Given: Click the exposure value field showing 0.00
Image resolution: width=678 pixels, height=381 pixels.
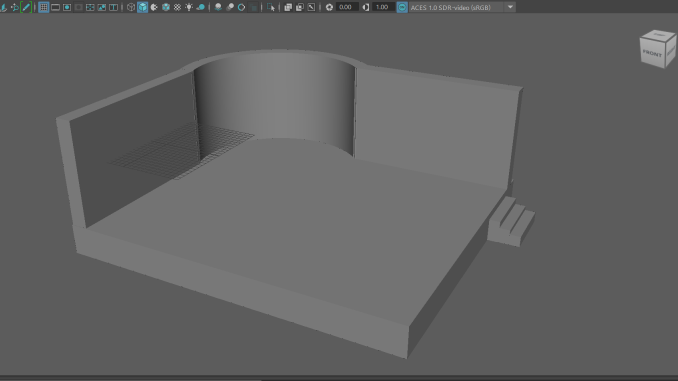Looking at the screenshot, I should [x=346, y=7].
